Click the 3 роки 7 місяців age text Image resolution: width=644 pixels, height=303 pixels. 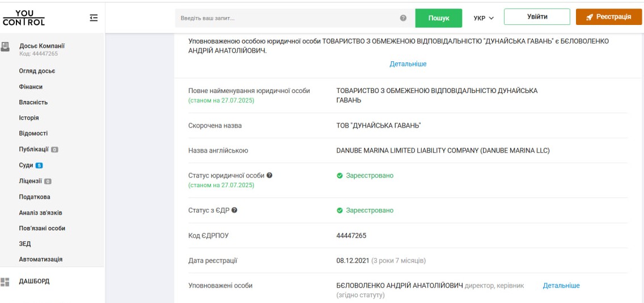coord(399,260)
